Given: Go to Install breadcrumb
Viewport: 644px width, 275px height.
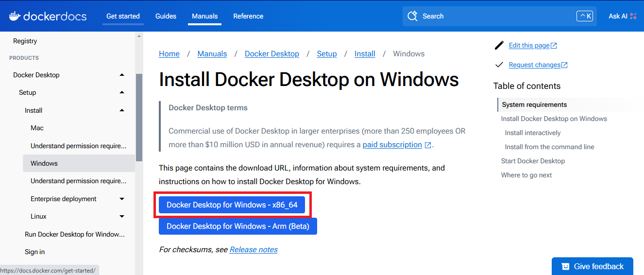Looking at the screenshot, I should click(x=365, y=54).
